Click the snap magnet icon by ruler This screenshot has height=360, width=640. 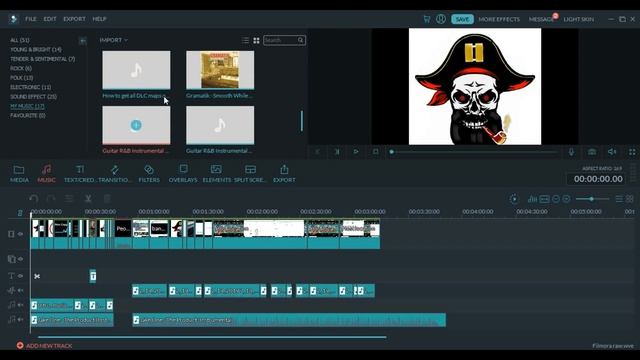pyautogui.click(x=20, y=213)
